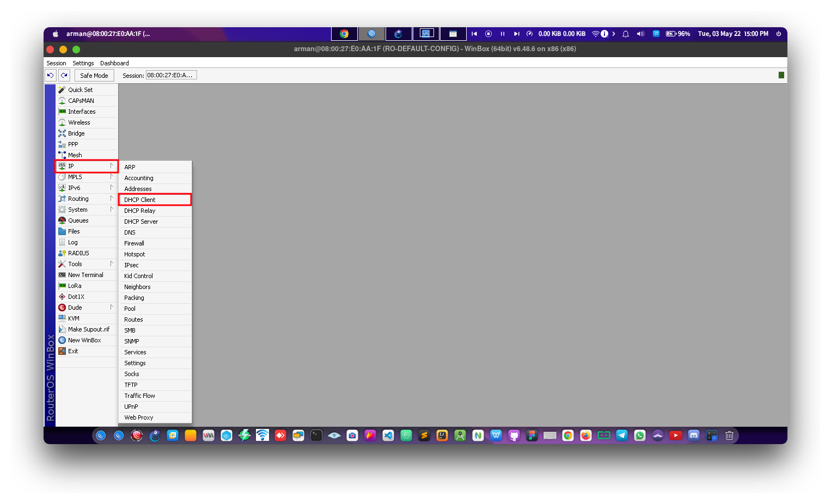This screenshot has height=504, width=831.
Task: Open Quick Set in the sidebar
Action: 81,89
